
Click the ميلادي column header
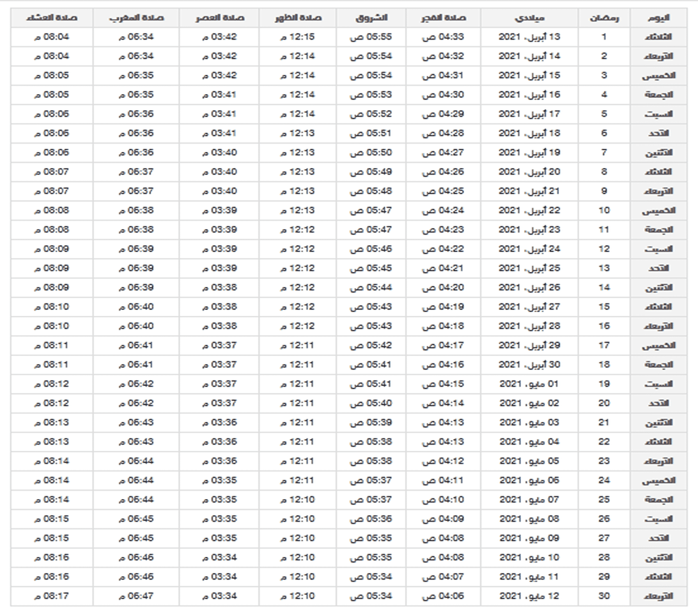[x=529, y=18]
